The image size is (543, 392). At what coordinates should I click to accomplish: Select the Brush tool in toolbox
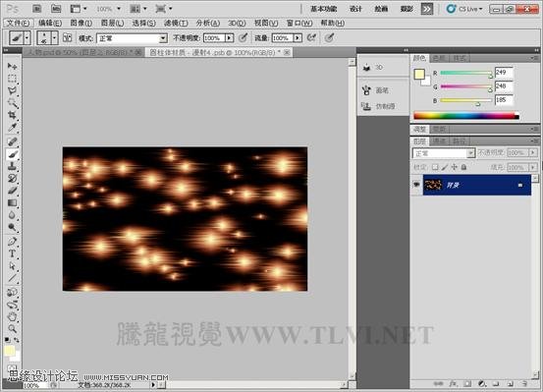tap(13, 154)
